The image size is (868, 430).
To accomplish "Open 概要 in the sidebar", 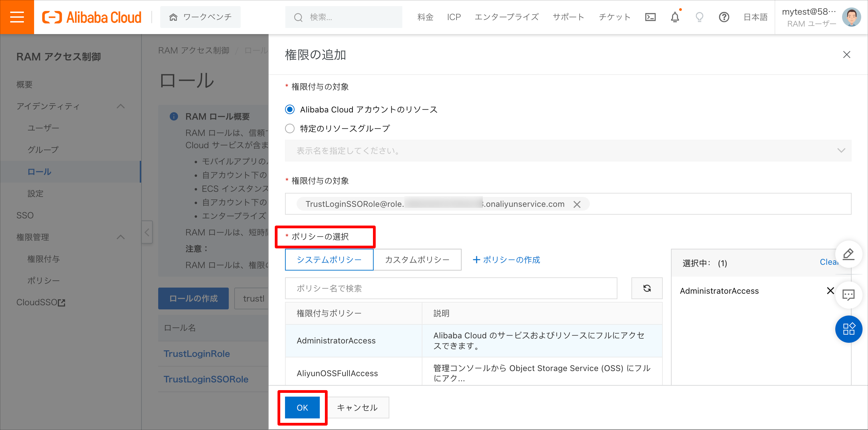I will [x=25, y=85].
